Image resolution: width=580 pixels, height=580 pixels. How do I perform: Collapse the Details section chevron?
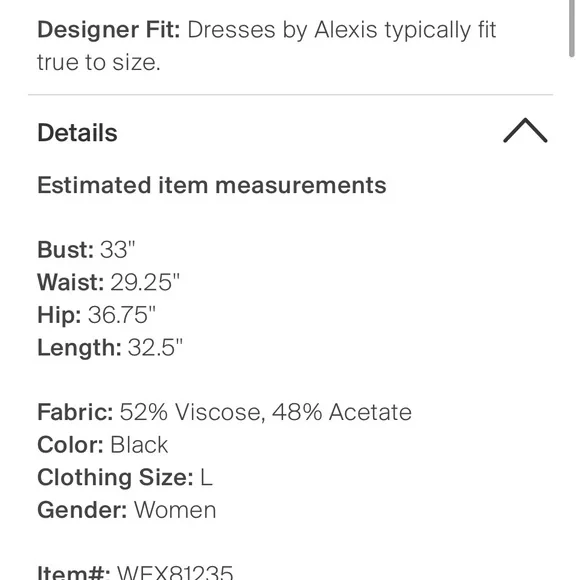525,131
